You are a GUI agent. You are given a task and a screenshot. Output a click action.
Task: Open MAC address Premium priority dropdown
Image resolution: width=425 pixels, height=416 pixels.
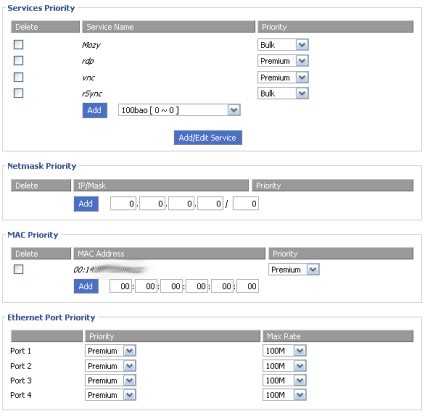(x=294, y=269)
